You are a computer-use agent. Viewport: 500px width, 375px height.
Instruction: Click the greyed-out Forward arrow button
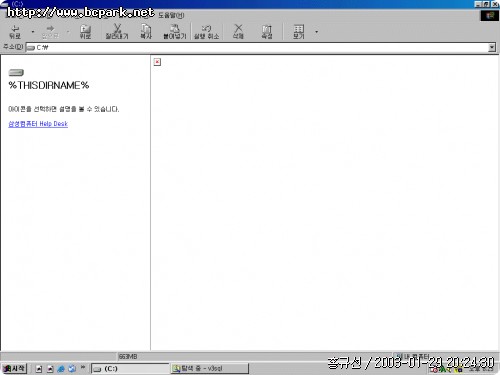50,32
